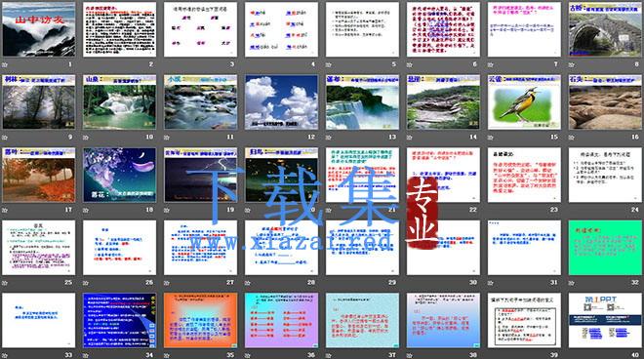Select slide 15 with the yellow bird
Image resolution: width=644 pixels, height=359 pixels.
coord(524,101)
